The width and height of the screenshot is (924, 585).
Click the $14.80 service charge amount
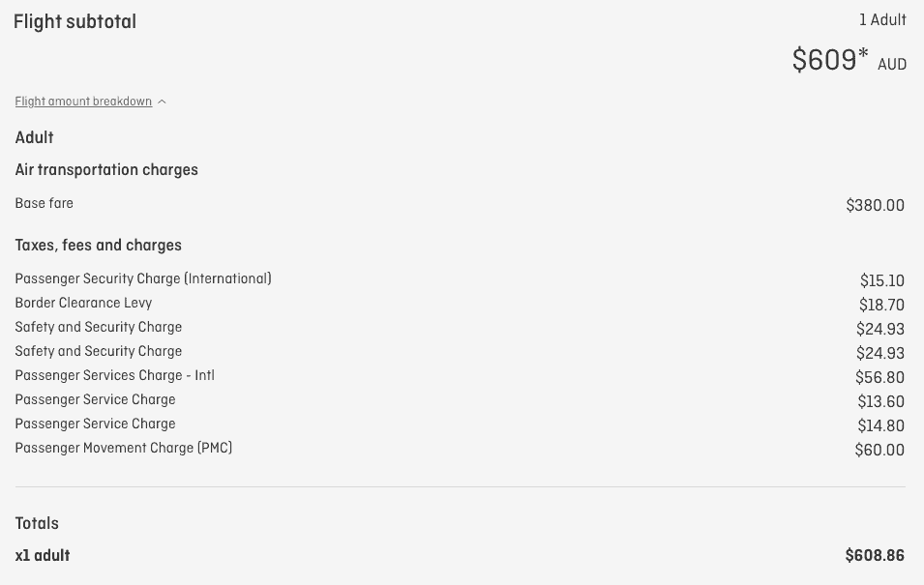point(880,425)
